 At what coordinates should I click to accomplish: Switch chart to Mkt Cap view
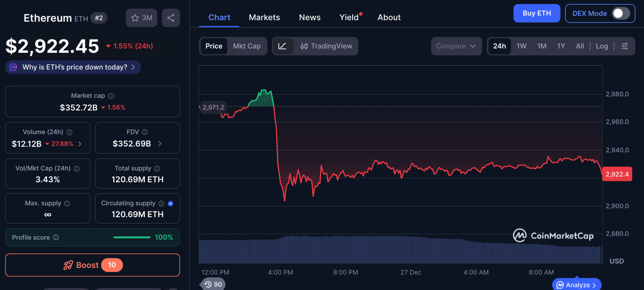[x=247, y=46]
